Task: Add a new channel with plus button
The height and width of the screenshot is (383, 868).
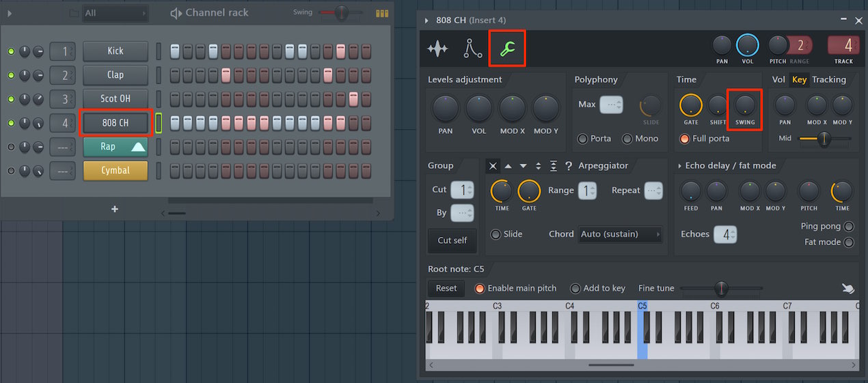Action: (115, 209)
